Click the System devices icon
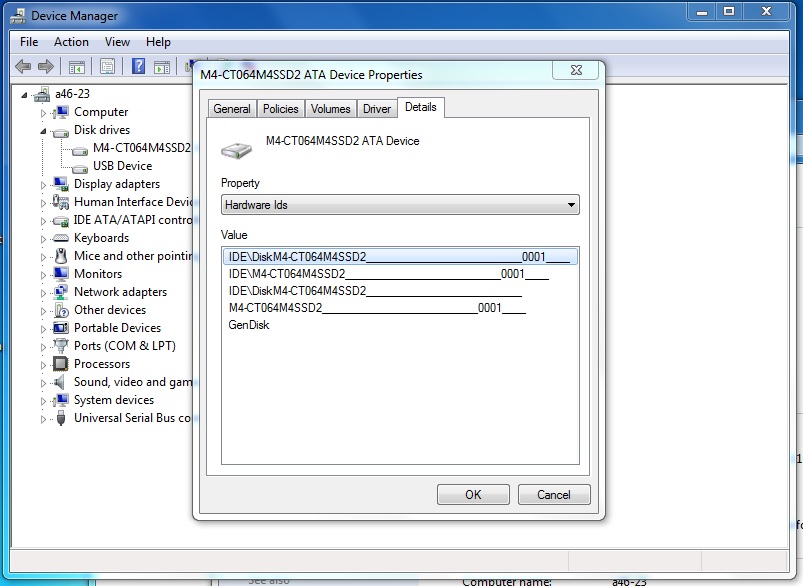Image resolution: width=803 pixels, height=586 pixels. (61, 400)
